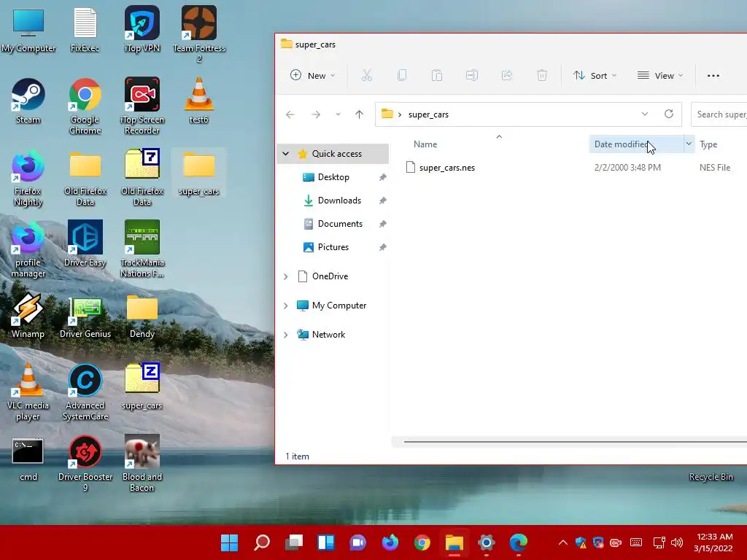Select the iTop VPN desktop icon
The height and width of the screenshot is (560, 747).
[x=142, y=29]
